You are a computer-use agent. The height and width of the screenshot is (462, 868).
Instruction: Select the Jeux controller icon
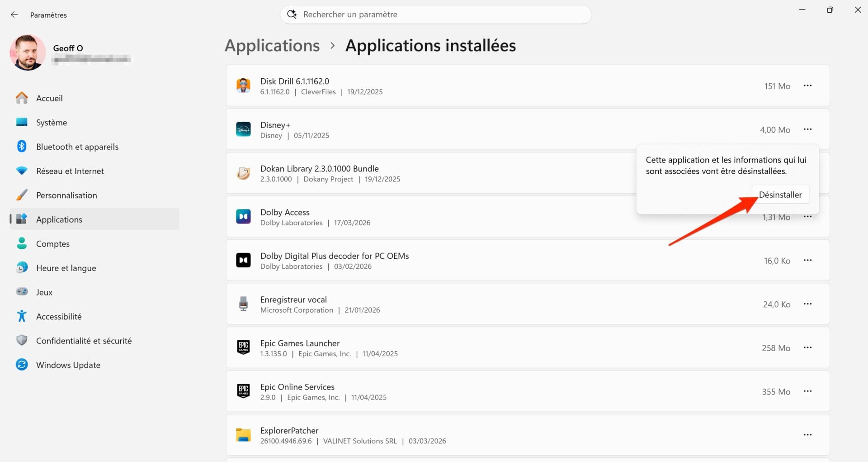tap(21, 292)
